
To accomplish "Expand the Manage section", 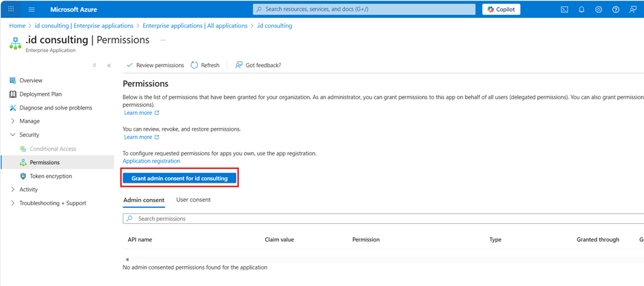I will click(12, 121).
